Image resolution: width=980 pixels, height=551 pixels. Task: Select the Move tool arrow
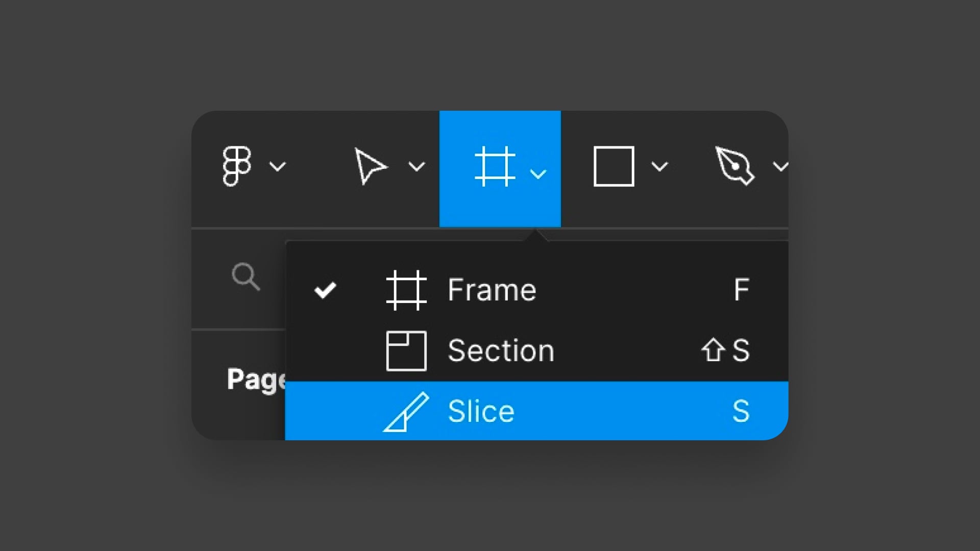[x=371, y=166]
